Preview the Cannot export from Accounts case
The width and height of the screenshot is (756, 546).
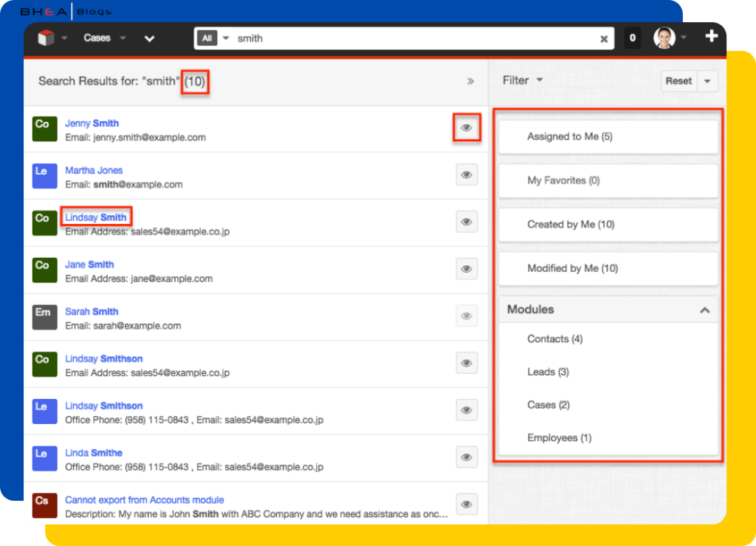(x=467, y=505)
